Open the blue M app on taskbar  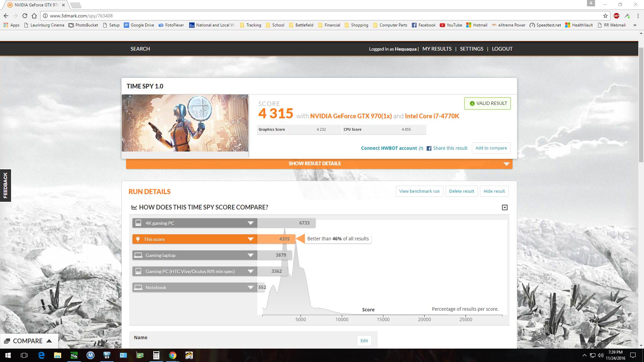tap(91, 355)
